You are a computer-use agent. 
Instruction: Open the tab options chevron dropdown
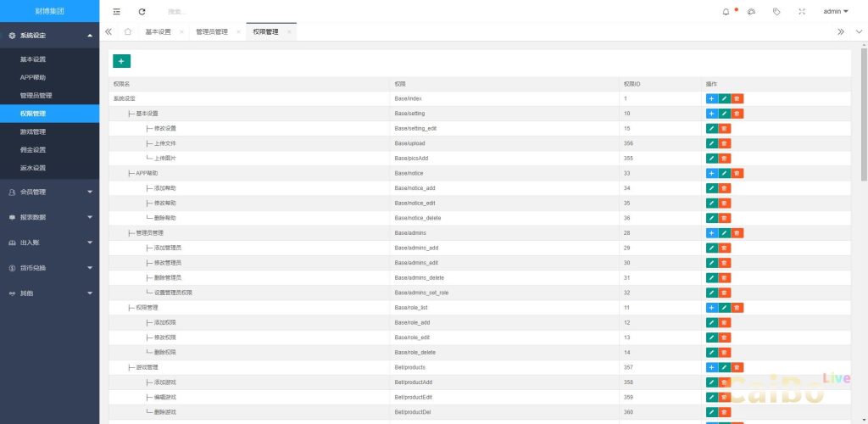pos(858,31)
